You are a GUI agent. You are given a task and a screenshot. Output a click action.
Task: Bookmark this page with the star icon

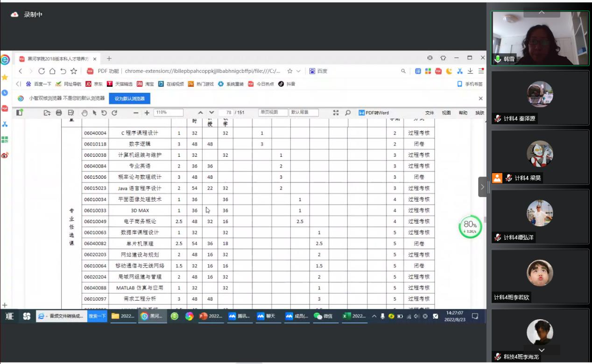74,71
